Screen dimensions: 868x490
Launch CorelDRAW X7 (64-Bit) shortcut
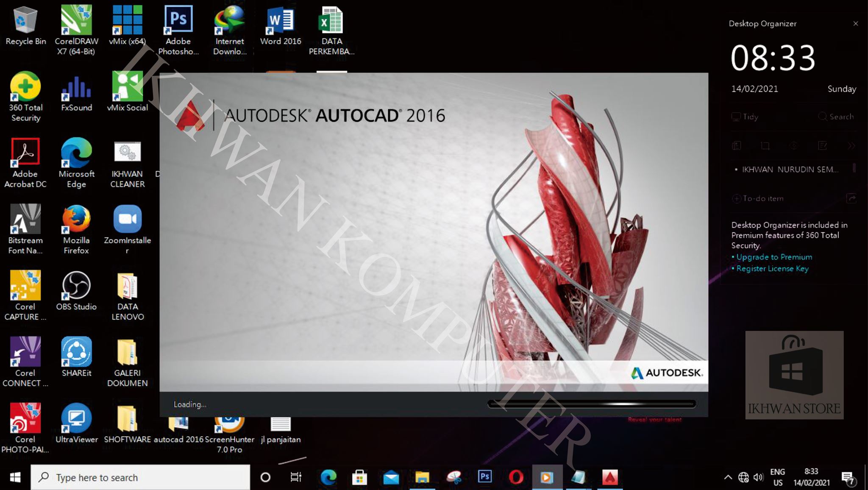pyautogui.click(x=76, y=30)
